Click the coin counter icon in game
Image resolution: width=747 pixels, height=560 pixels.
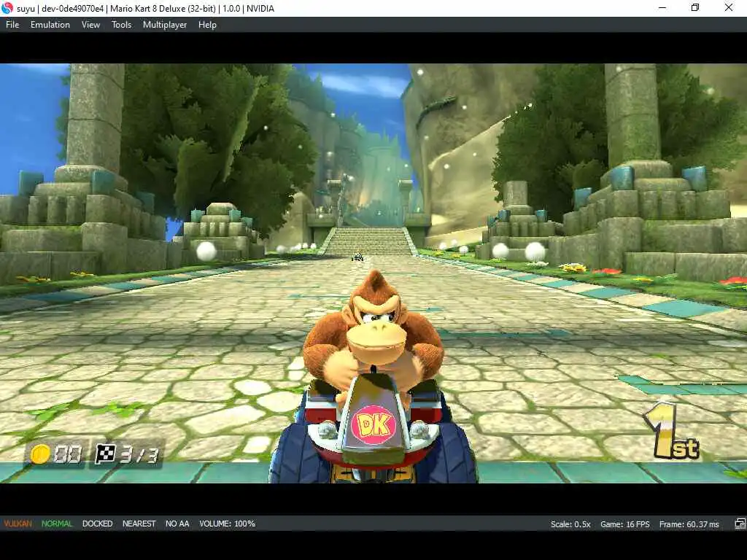[x=40, y=454]
